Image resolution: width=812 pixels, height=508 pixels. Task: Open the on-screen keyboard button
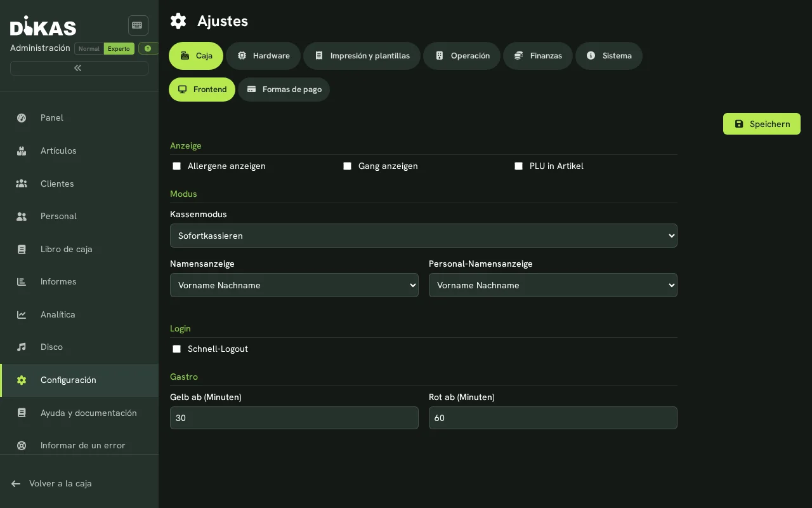click(x=138, y=25)
